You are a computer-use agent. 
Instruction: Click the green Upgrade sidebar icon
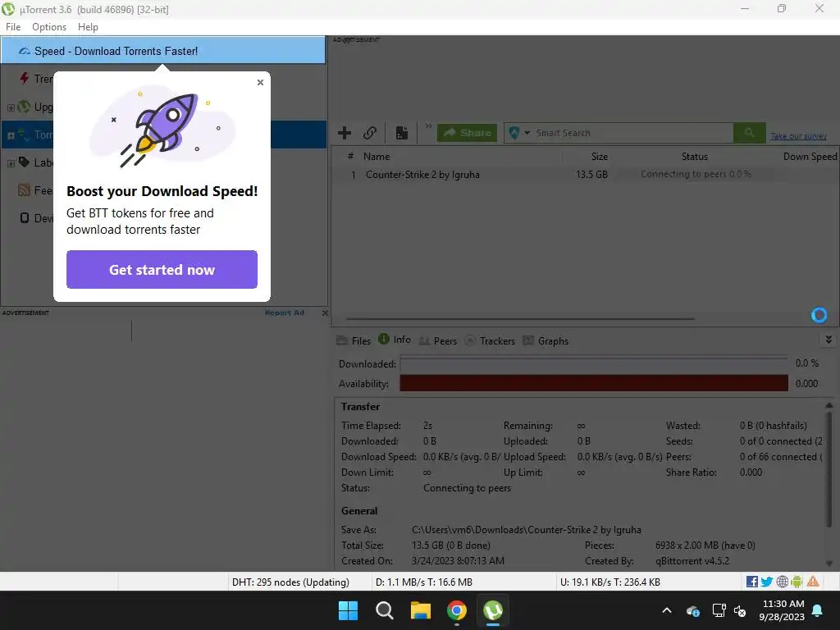coord(24,107)
